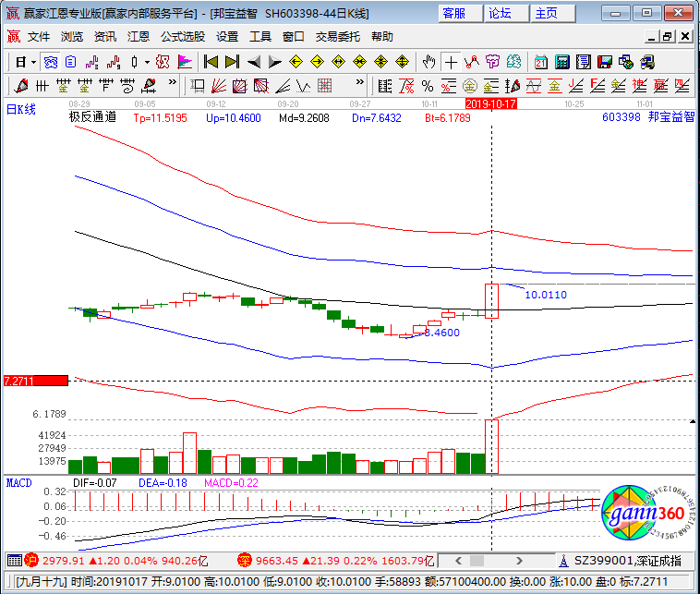Click the status bar left scroll arrow

click(458, 561)
